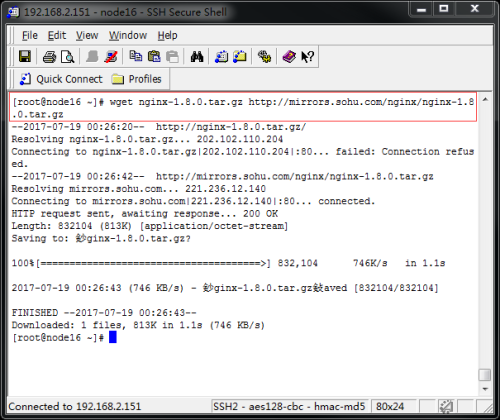Click the SSH app icon in title bar
500x420 pixels.
pos(13,12)
